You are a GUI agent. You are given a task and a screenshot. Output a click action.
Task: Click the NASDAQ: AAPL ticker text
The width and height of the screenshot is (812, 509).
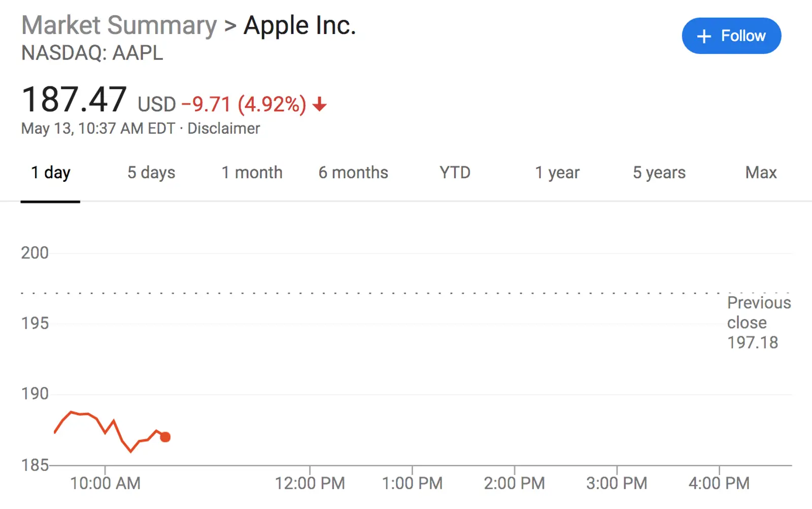92,53
